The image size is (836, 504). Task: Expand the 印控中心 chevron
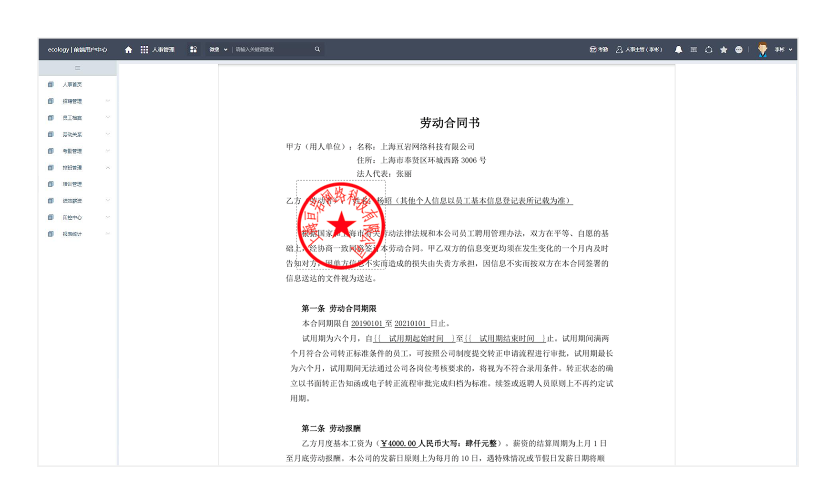(x=108, y=217)
